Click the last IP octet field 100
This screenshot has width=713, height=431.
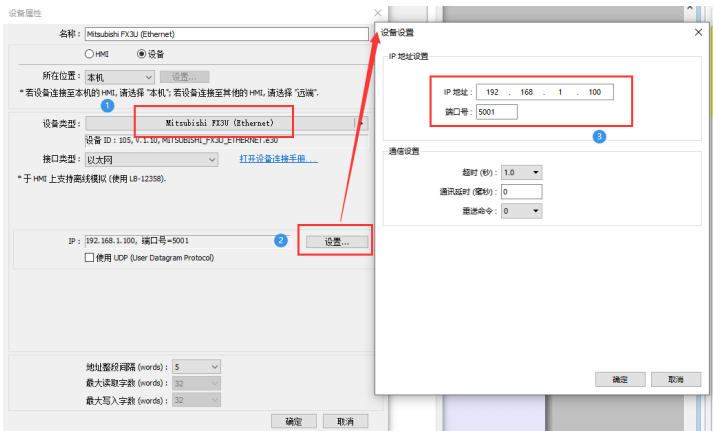[595, 92]
